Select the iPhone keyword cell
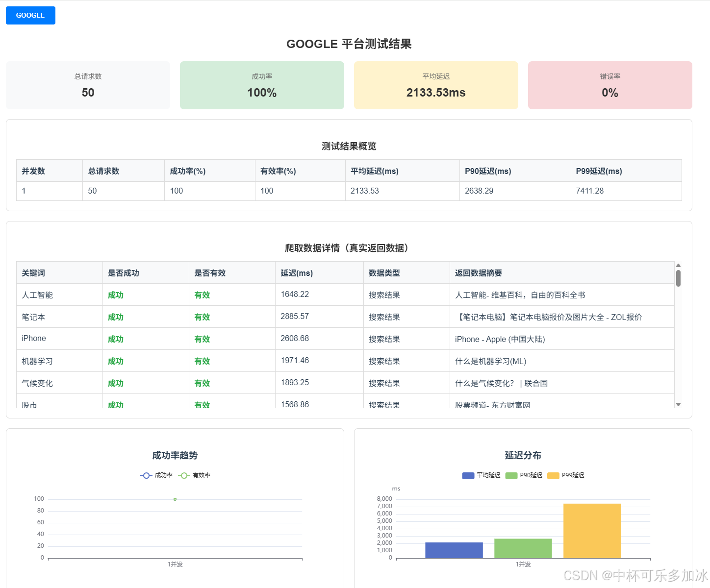The image size is (710, 588). point(59,339)
